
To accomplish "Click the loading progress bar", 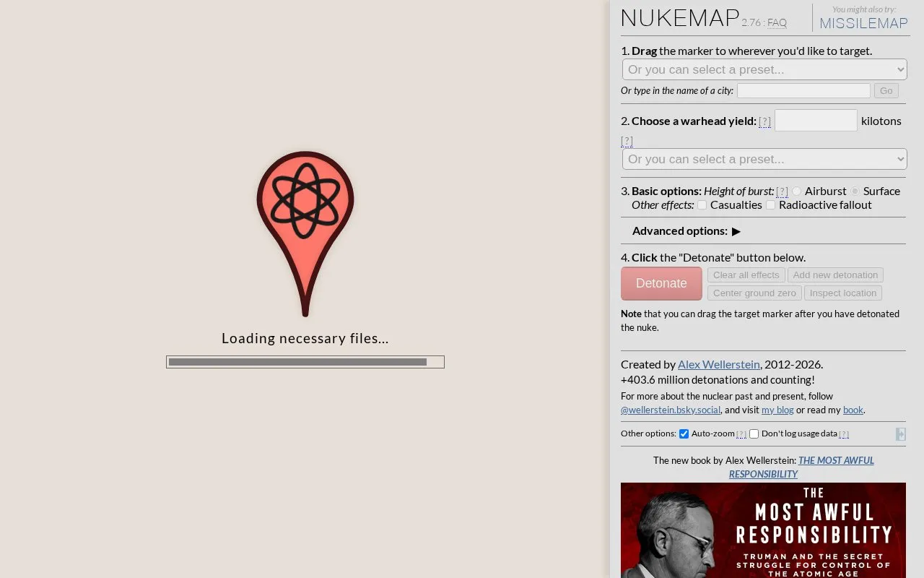I will (x=305, y=362).
